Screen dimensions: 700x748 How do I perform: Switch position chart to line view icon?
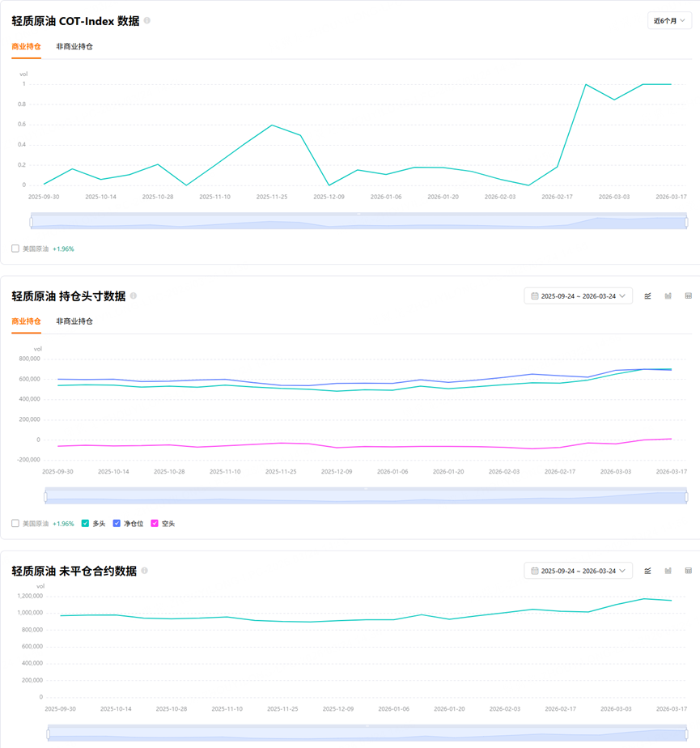(647, 296)
